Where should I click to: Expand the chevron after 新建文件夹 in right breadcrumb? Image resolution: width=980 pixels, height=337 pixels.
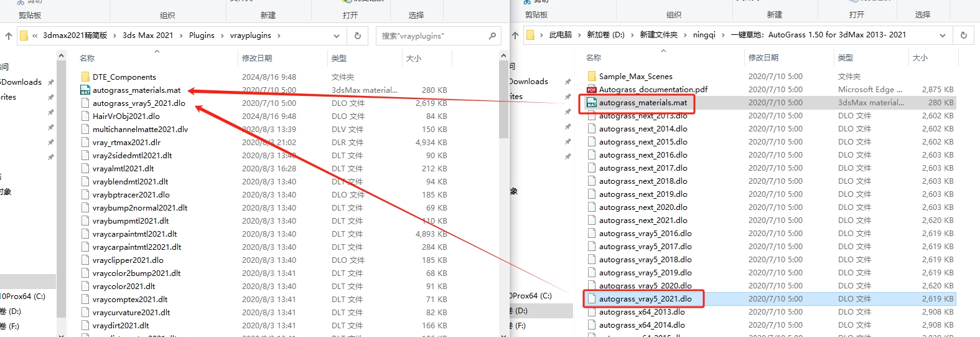pyautogui.click(x=686, y=35)
